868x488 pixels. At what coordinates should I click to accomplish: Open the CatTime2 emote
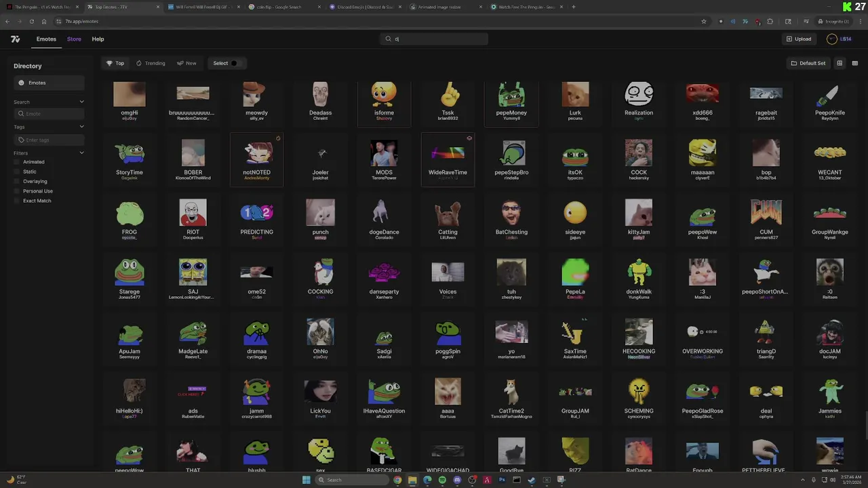511,399
